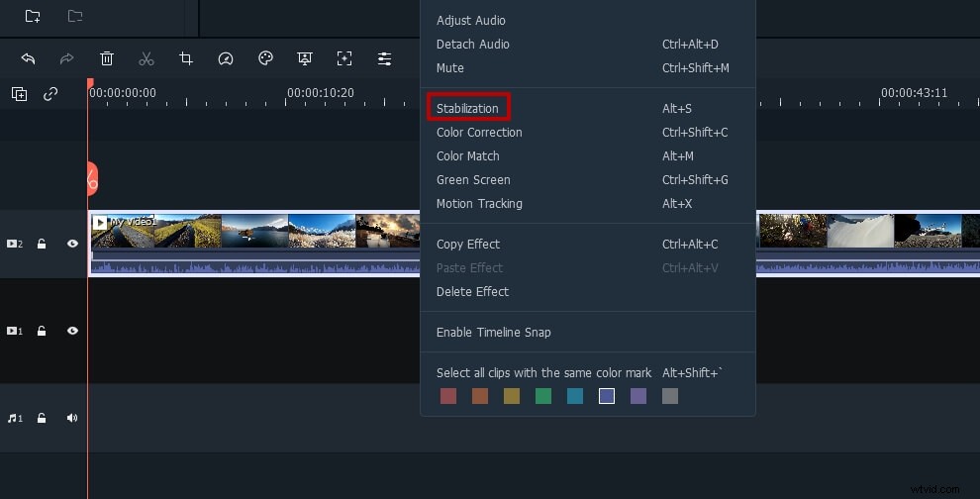Toggle lock on video track 1
Screen dimensions: 980x499
pos(42,331)
